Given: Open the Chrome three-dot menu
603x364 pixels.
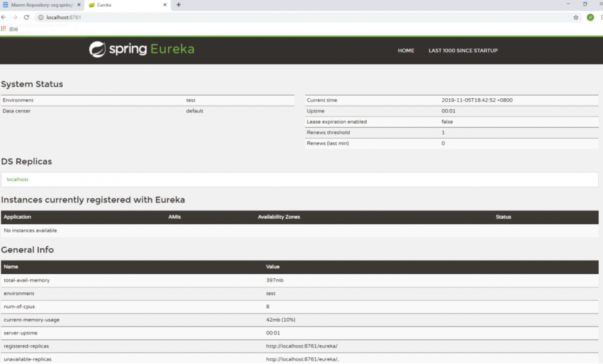Looking at the screenshot, I should pos(601,17).
